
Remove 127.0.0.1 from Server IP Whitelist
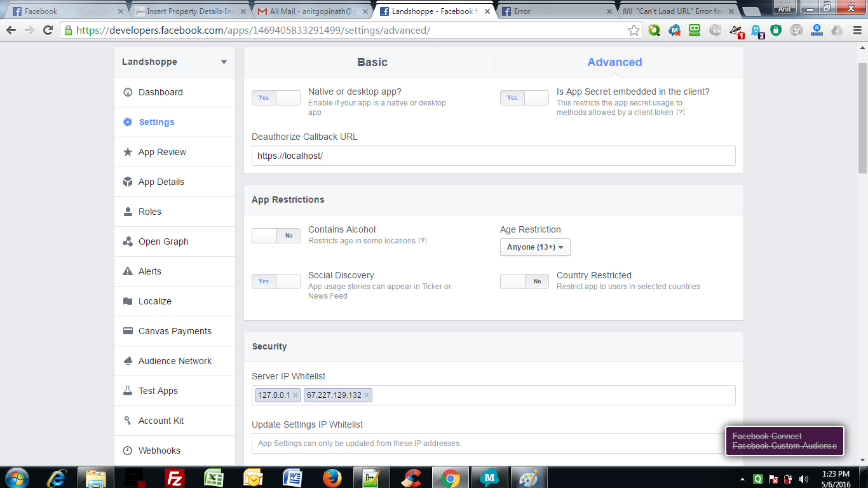point(295,395)
